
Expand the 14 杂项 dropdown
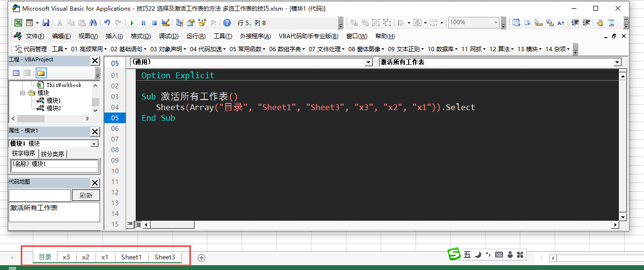[x=558, y=49]
